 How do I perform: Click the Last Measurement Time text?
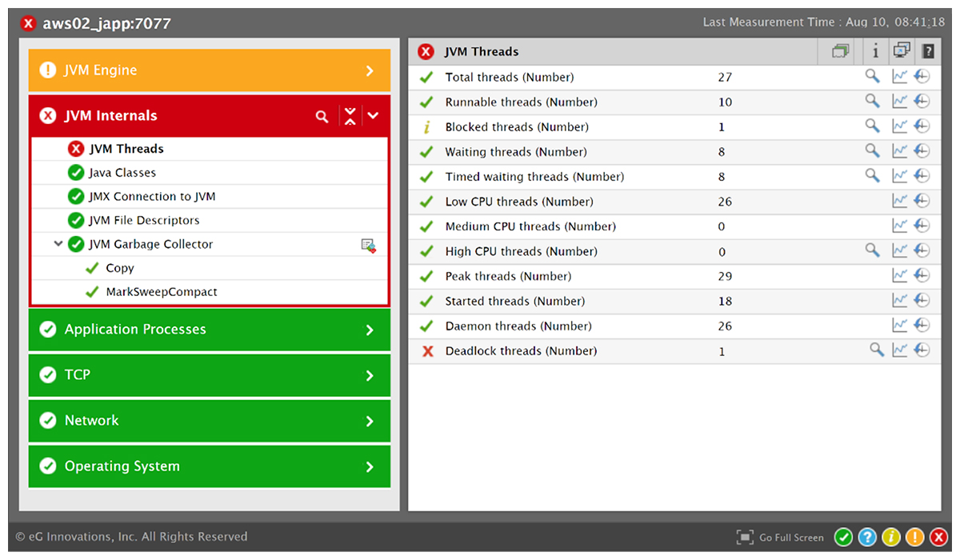pos(824,22)
